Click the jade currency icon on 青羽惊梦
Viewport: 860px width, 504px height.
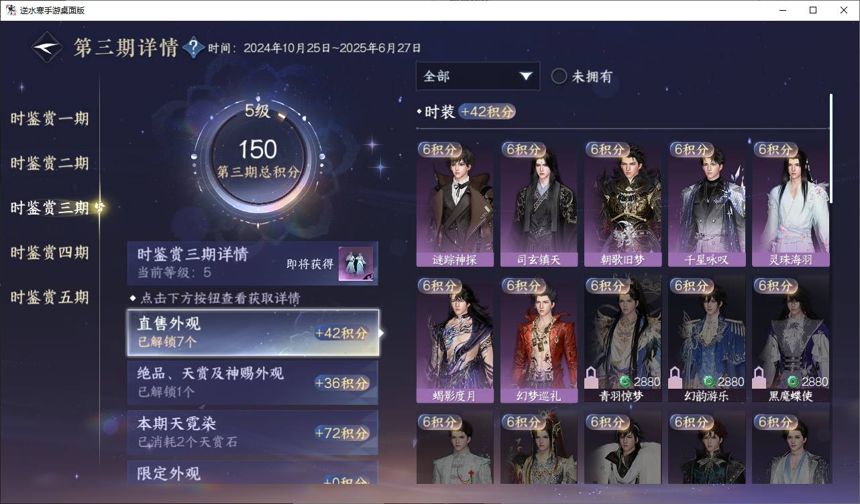[625, 382]
